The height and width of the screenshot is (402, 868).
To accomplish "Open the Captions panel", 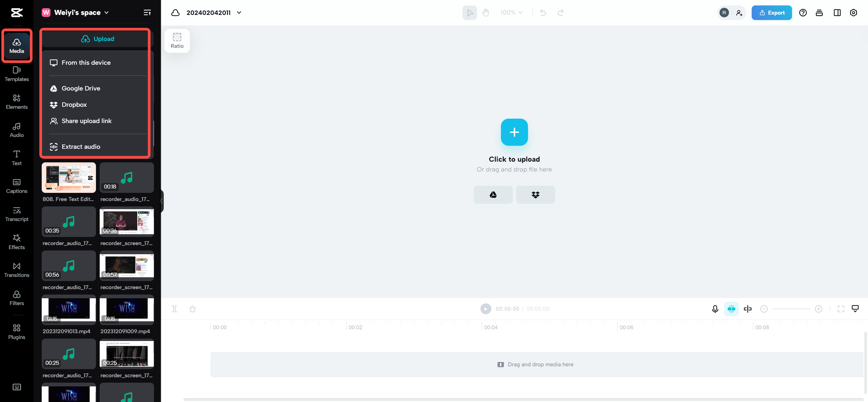I will pyautogui.click(x=16, y=185).
